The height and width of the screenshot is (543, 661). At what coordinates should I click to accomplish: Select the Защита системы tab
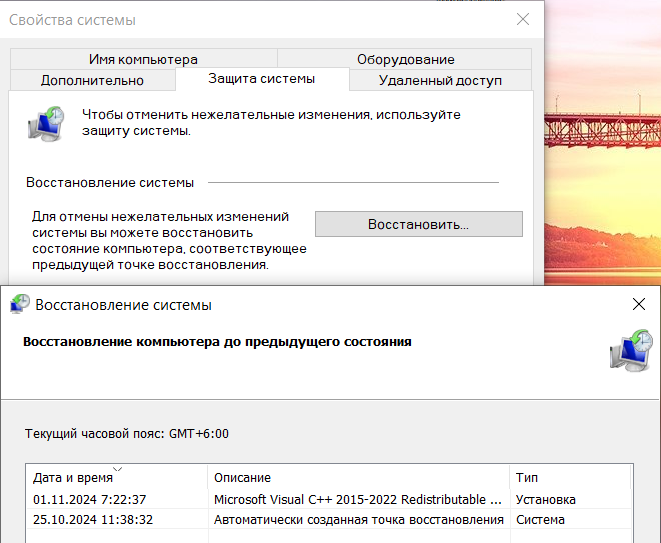261,78
